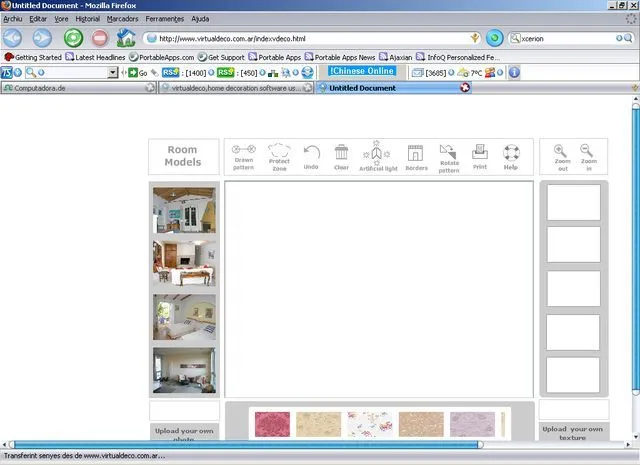Select the Borders tool

(416, 158)
